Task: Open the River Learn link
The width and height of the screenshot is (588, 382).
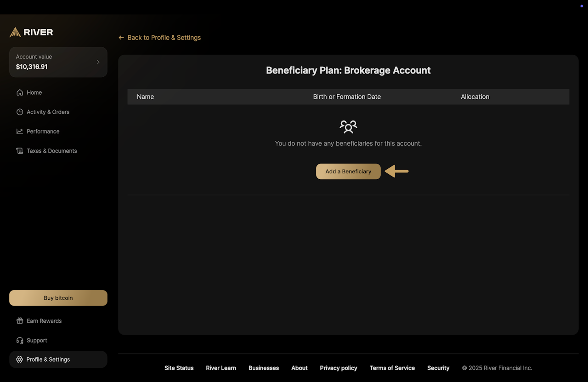Action: 221,368
